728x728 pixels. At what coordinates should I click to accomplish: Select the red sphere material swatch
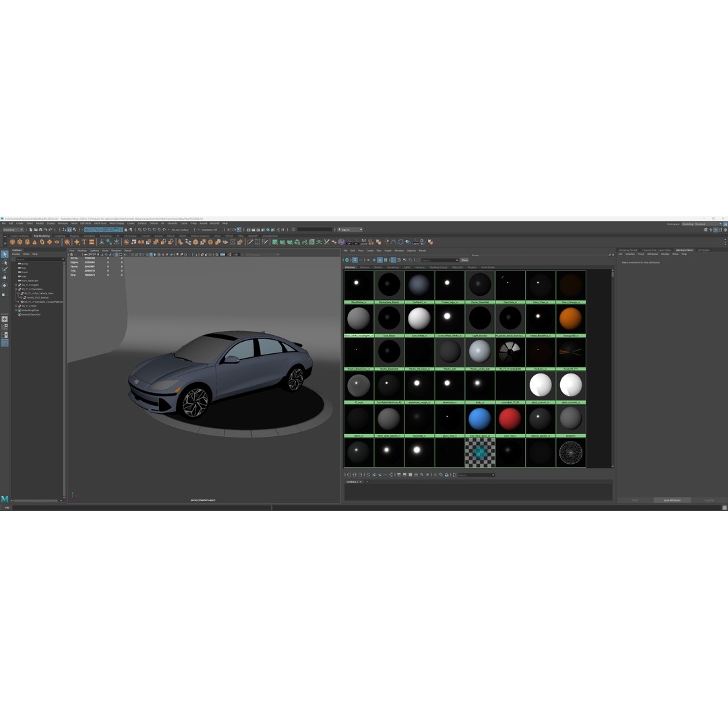click(x=510, y=419)
